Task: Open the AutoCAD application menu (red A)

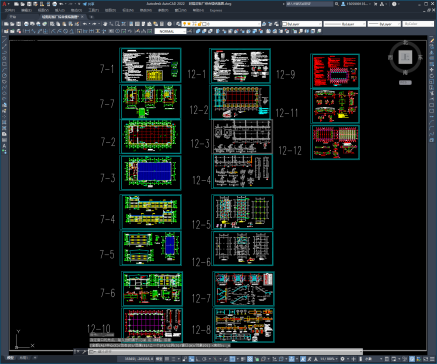Action: [4, 4]
